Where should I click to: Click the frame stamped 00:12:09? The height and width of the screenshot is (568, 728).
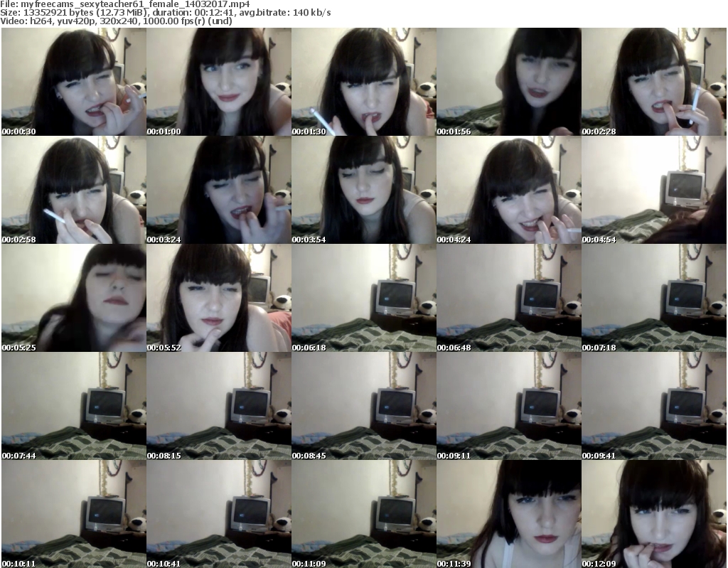click(654, 514)
